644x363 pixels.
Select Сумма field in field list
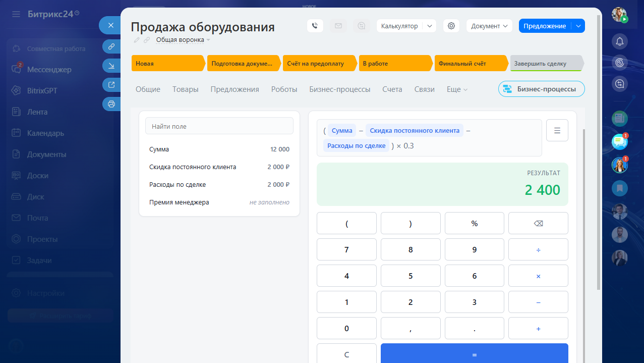point(219,149)
